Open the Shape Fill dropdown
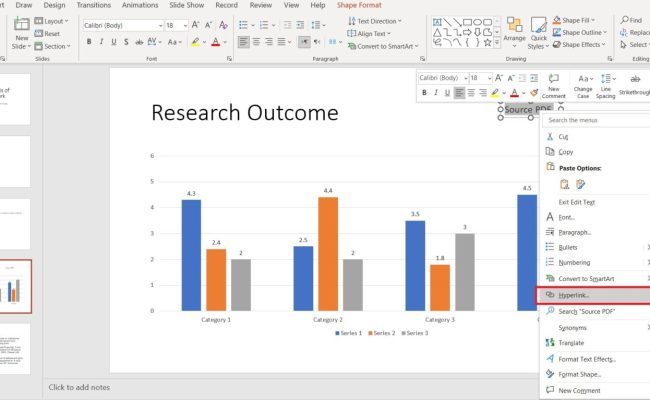 [x=574, y=20]
